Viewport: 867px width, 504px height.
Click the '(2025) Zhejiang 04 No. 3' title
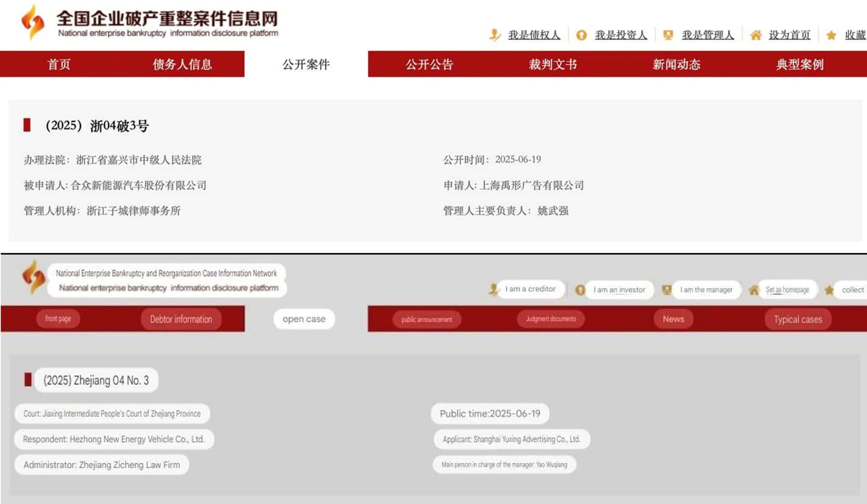pyautogui.click(x=96, y=380)
